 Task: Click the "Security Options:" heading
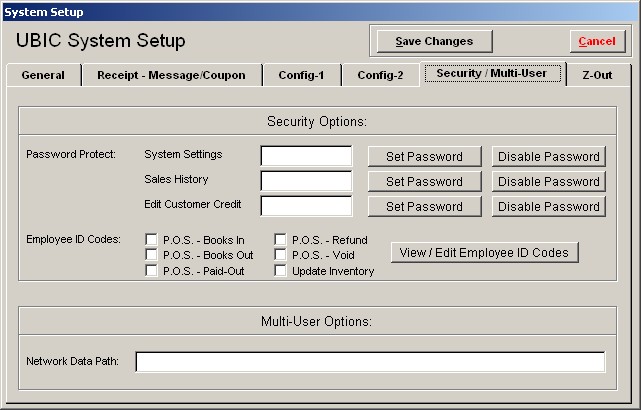pyautogui.click(x=317, y=121)
